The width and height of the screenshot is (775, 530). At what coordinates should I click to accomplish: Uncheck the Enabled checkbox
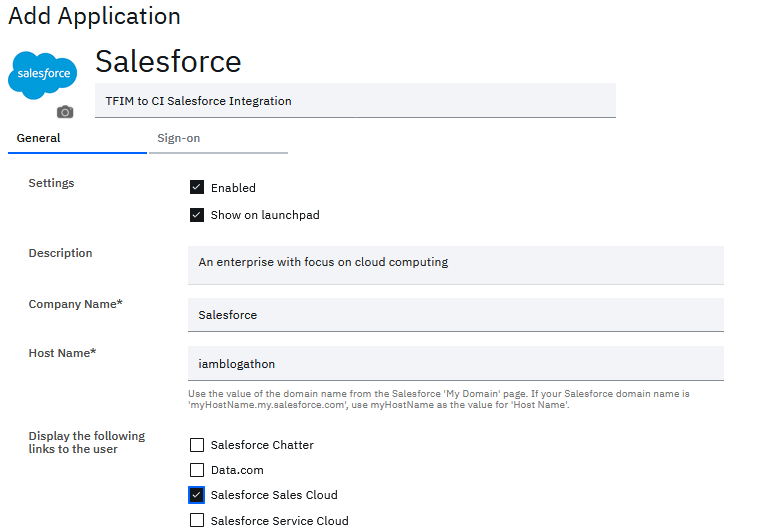point(197,187)
